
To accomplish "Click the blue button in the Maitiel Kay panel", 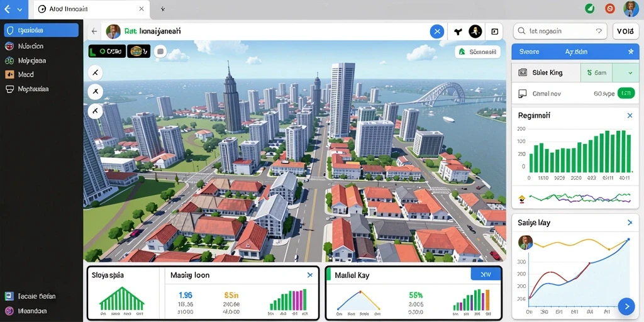I will pos(486,274).
